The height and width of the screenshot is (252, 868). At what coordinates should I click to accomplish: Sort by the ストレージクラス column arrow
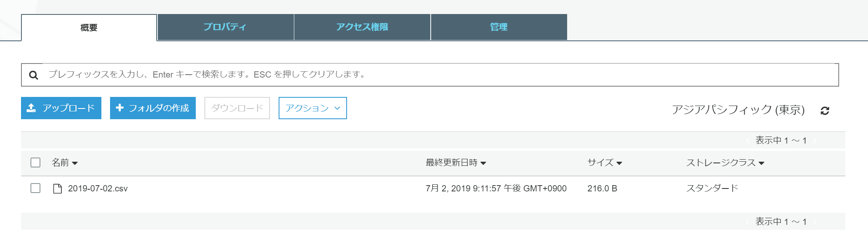coord(762,163)
